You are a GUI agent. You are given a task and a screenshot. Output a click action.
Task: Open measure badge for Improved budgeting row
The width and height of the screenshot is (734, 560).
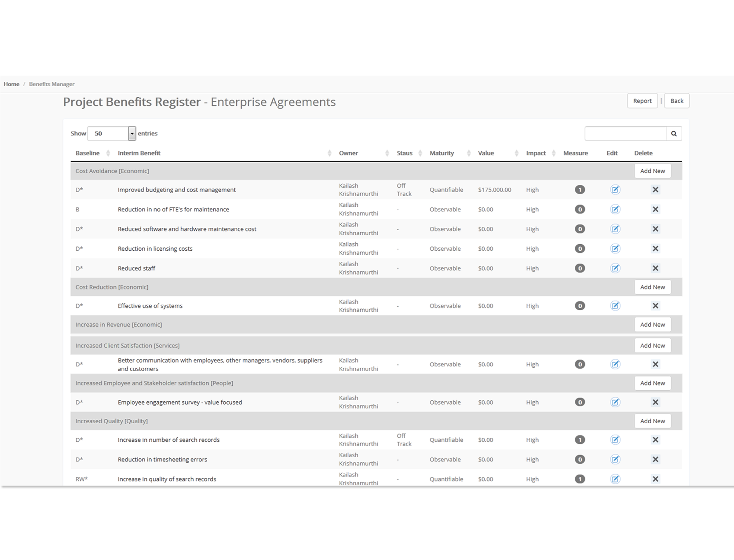(580, 190)
